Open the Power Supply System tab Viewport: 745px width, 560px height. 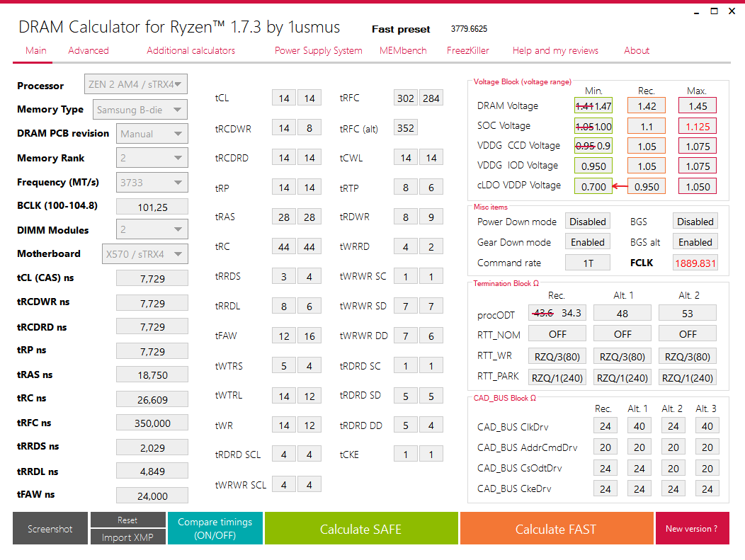[319, 50]
